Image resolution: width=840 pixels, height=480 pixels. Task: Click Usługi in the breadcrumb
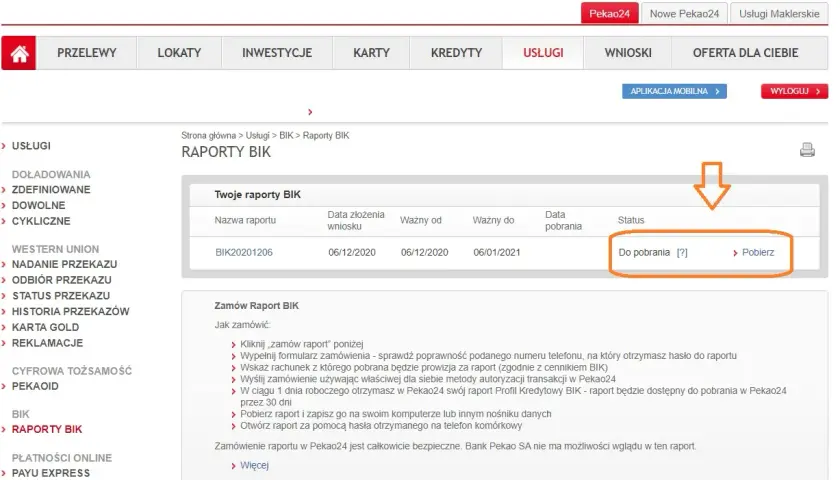click(257, 136)
